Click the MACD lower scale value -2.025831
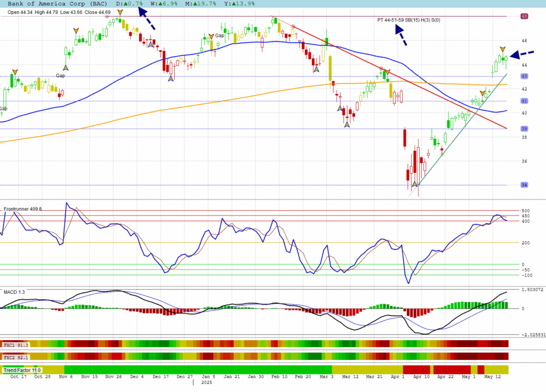 [x=533, y=335]
